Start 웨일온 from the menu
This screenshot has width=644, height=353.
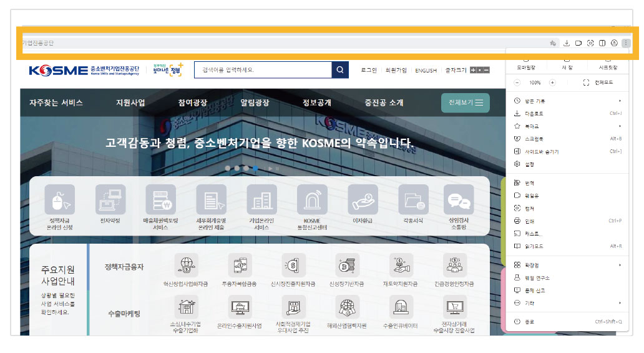[567, 196]
